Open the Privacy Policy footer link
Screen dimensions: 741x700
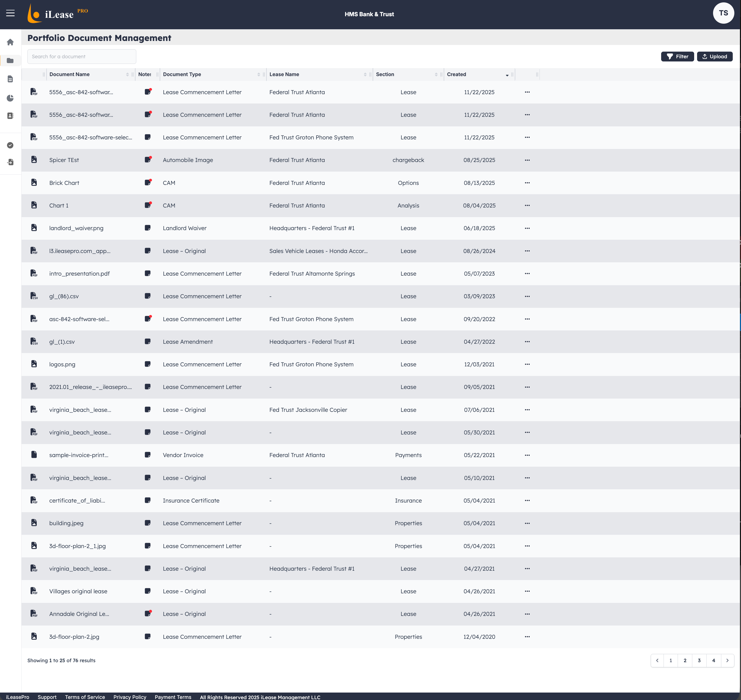130,697
